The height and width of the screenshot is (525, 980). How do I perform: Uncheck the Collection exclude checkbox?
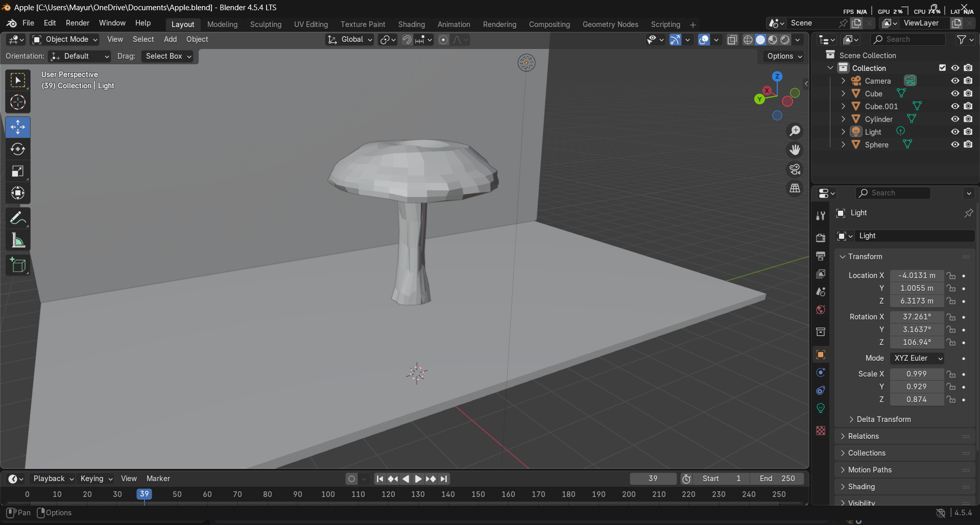pyautogui.click(x=942, y=68)
